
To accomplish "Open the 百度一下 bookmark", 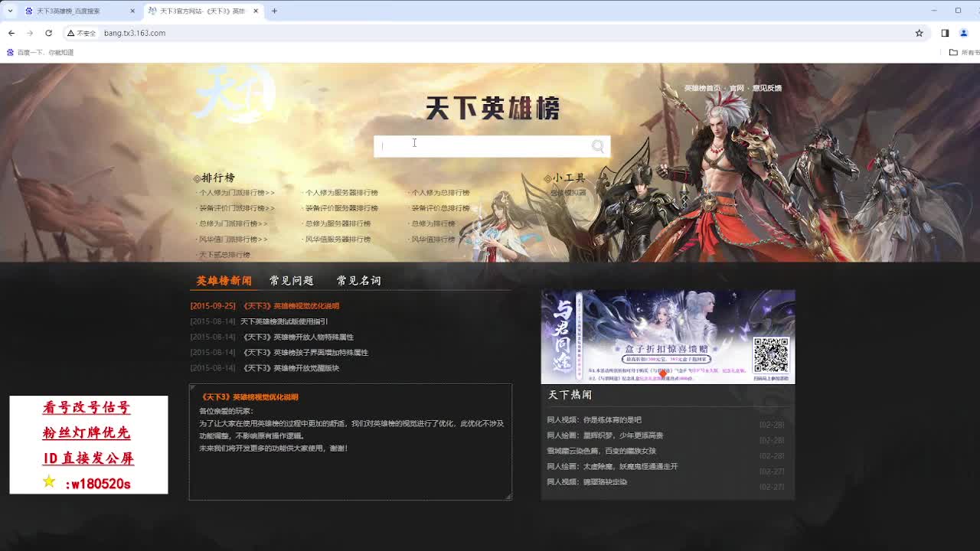I will (x=41, y=53).
